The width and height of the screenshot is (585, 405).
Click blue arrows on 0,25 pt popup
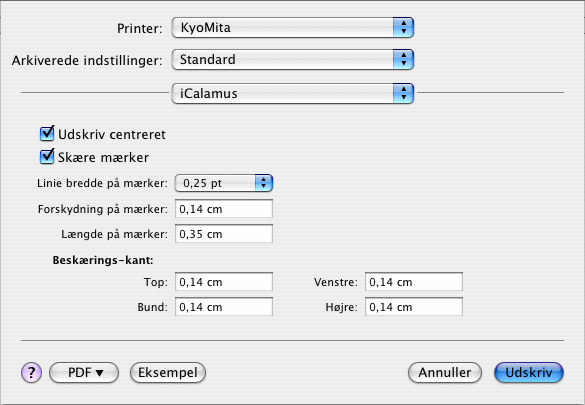coord(264,183)
